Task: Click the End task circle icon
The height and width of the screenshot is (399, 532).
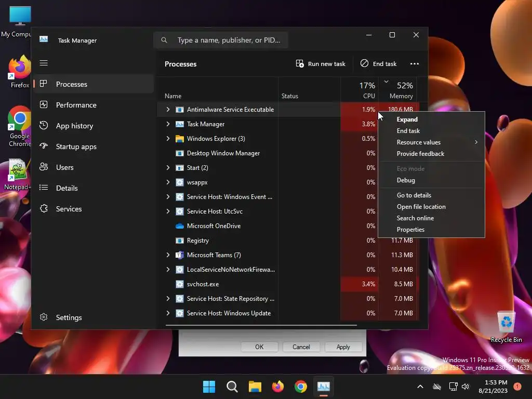Action: pos(364,63)
